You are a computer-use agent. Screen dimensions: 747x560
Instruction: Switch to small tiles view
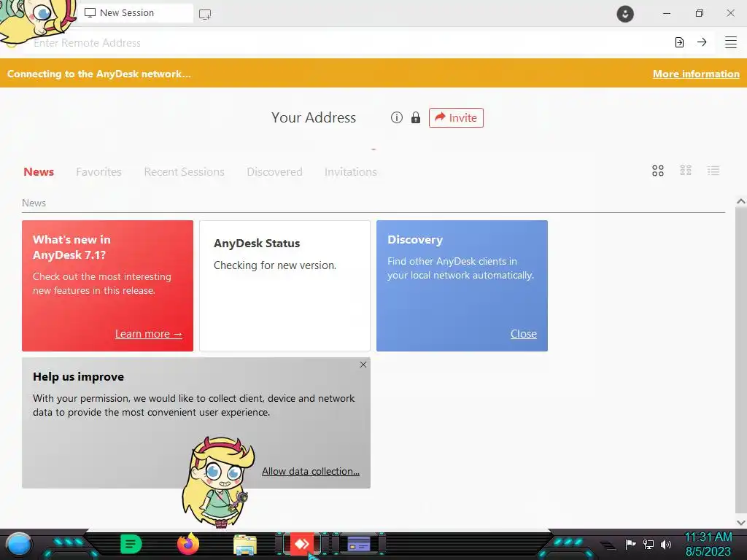tap(686, 171)
